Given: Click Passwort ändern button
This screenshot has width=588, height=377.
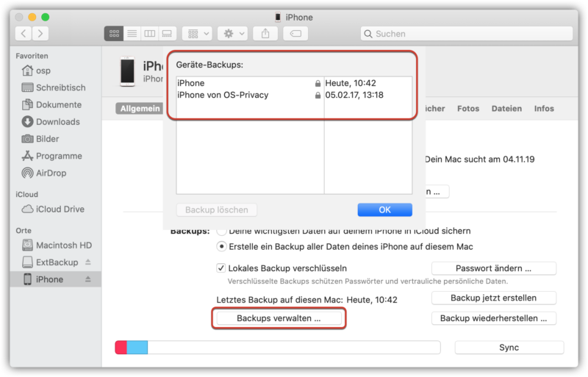Looking at the screenshot, I should [x=493, y=268].
